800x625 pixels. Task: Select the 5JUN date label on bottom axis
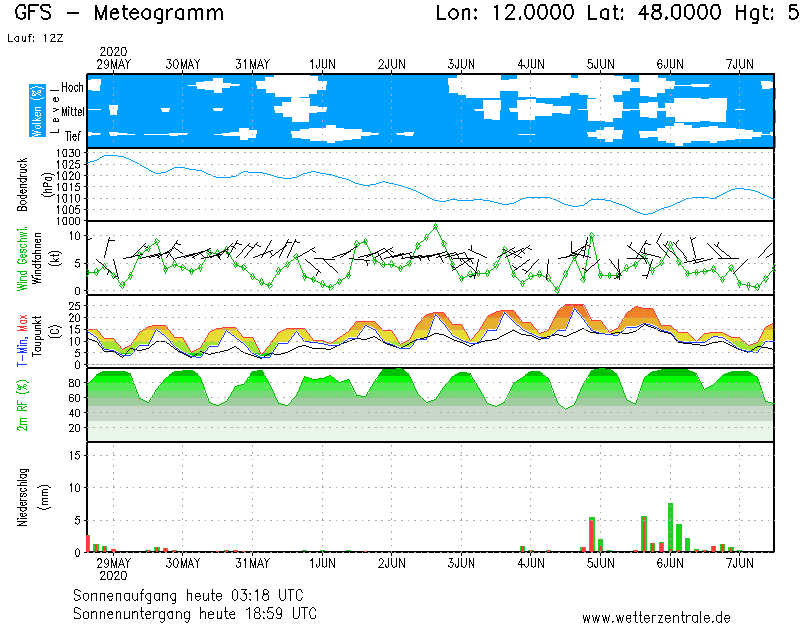[600, 564]
